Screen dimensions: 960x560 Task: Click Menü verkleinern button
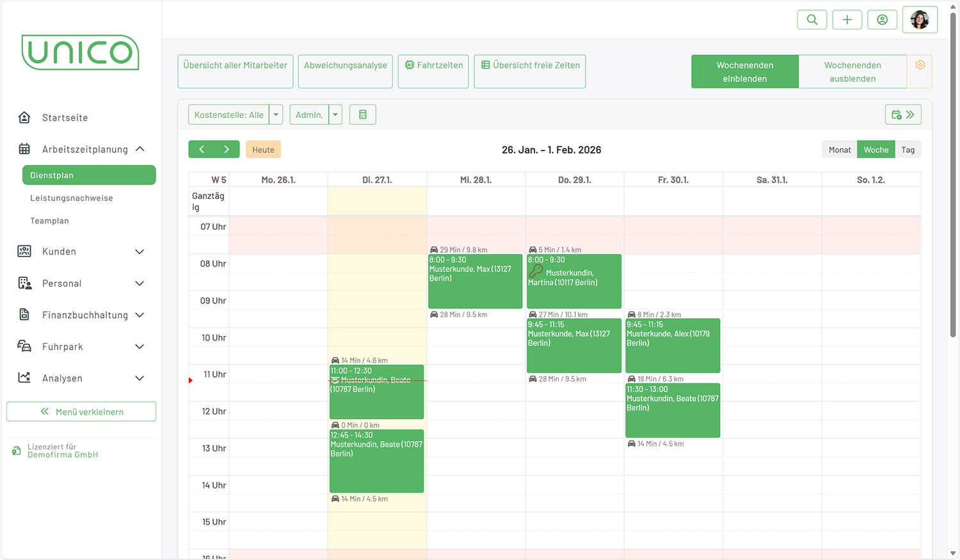(81, 412)
